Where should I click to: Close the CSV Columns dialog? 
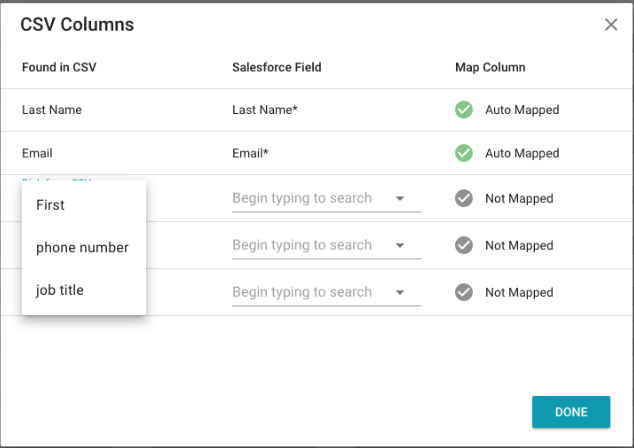click(x=611, y=25)
